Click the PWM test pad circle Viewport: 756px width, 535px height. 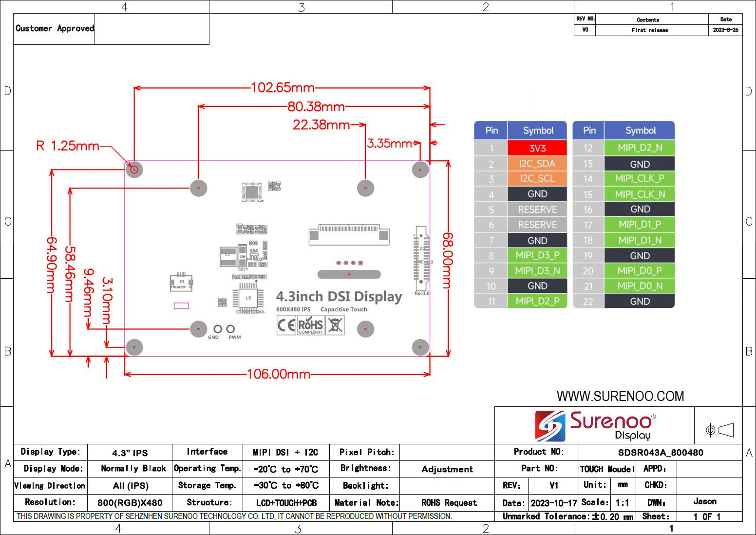[x=230, y=329]
